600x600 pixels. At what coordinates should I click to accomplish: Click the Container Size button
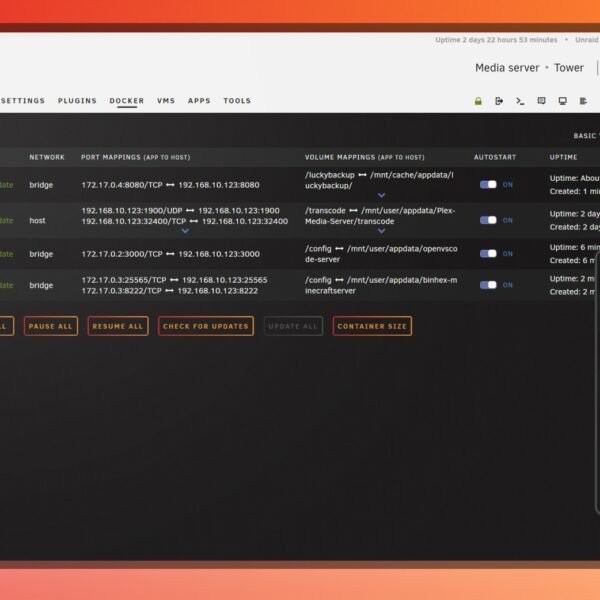(x=372, y=326)
